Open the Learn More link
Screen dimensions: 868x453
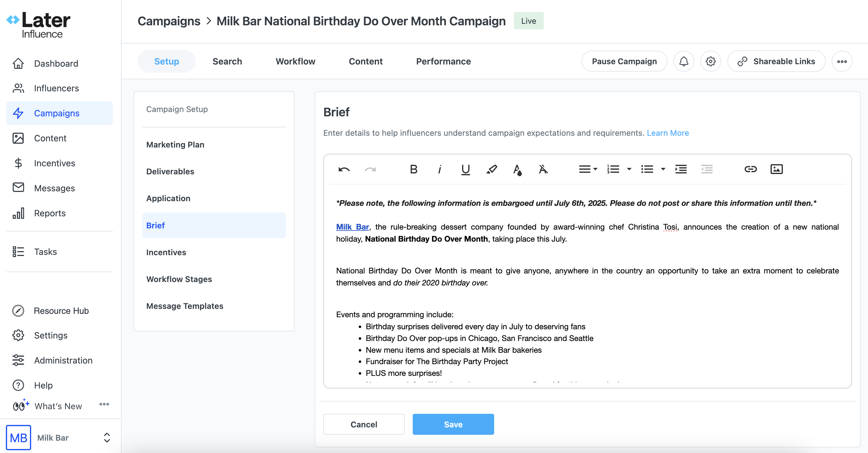coord(668,133)
